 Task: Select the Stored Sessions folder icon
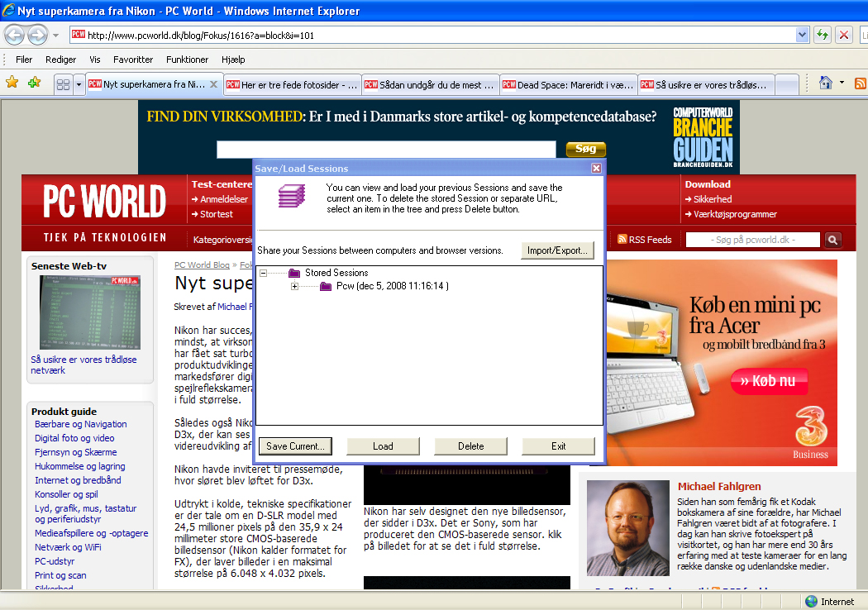294,273
